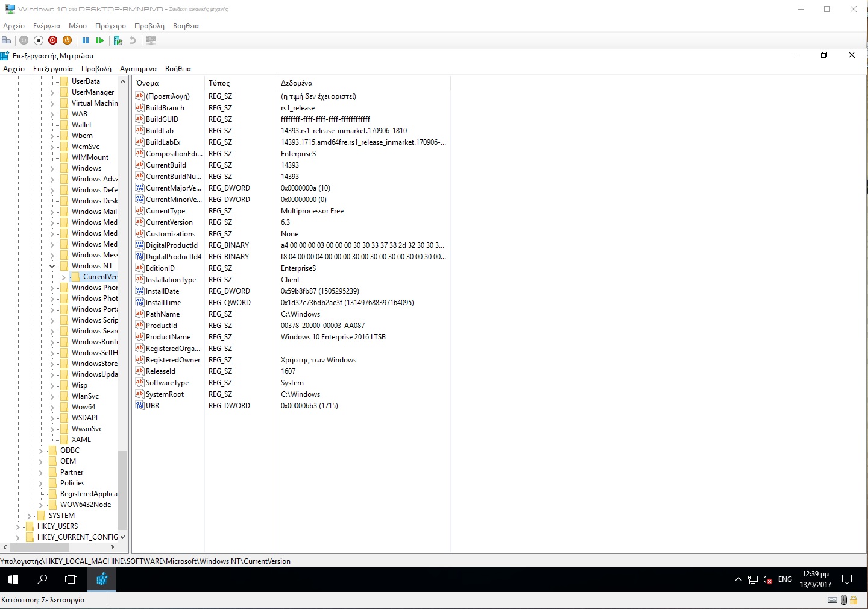Pause the virtual machine
This screenshot has height=609, width=868.
[86, 40]
